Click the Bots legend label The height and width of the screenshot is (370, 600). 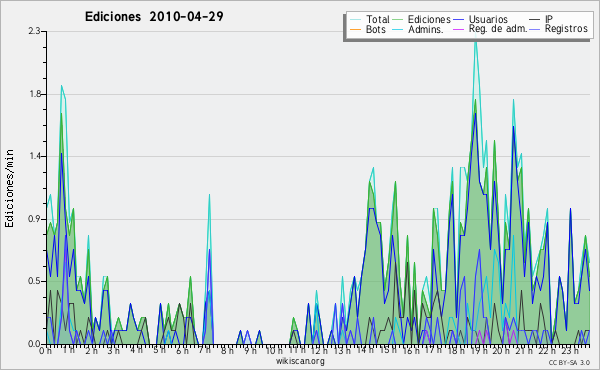click(x=375, y=29)
